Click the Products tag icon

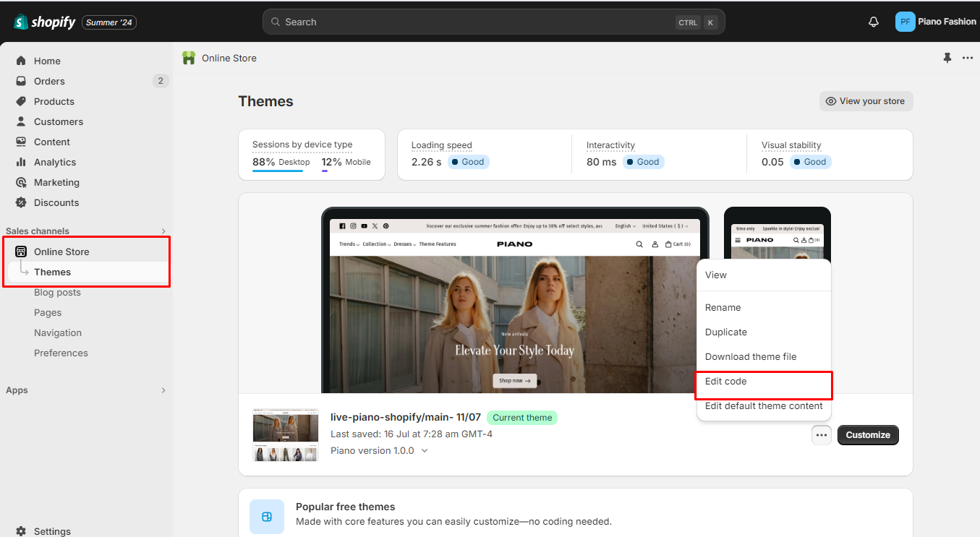coord(21,101)
